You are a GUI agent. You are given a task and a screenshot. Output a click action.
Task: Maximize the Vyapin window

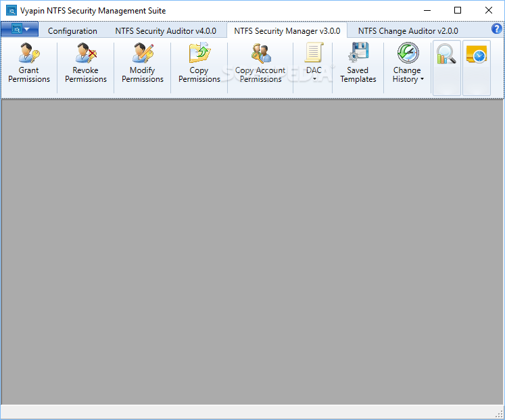[x=457, y=11]
